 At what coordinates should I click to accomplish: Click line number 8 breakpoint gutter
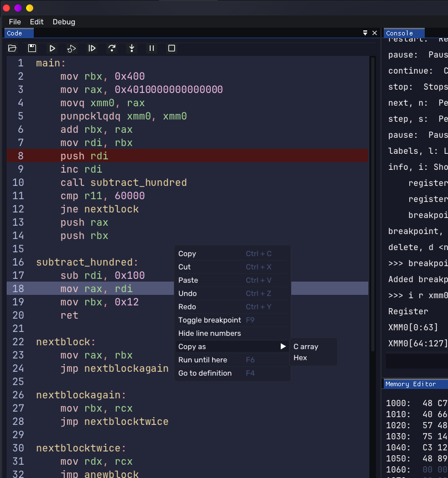[20, 156]
